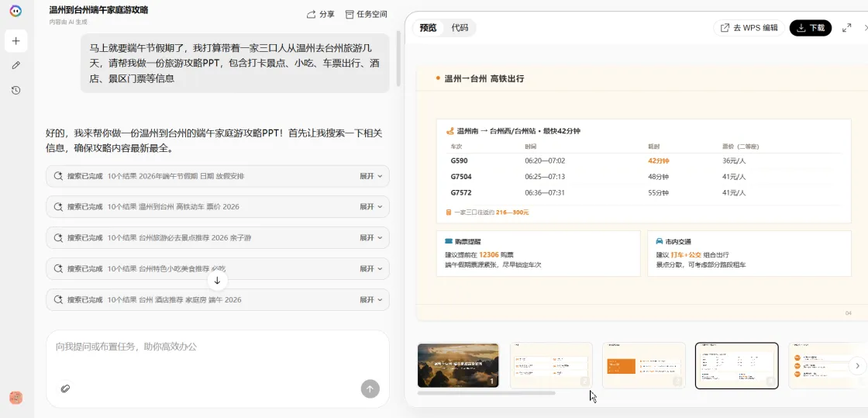Expand 台州 酒店推荐 家庭房 search results
Image resolution: width=868 pixels, height=418 pixels.
[x=371, y=299]
